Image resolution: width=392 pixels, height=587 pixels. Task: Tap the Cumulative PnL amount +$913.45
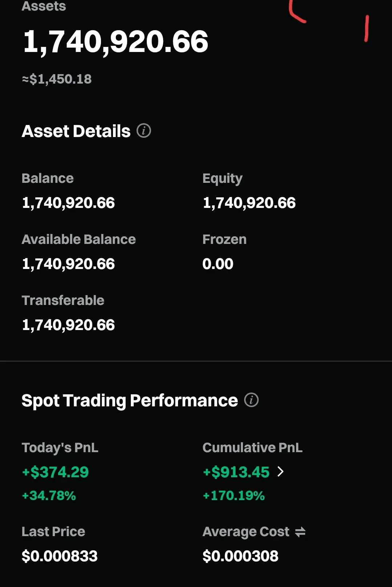tap(236, 472)
